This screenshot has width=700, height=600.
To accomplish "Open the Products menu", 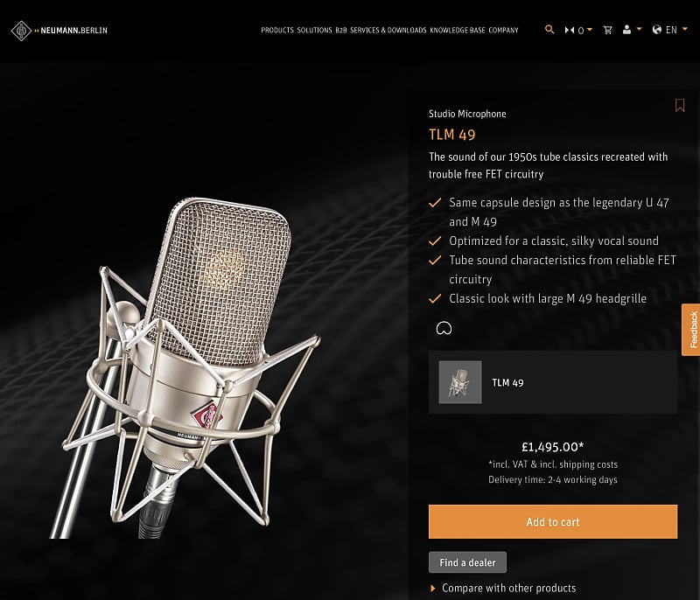I will coord(277,30).
